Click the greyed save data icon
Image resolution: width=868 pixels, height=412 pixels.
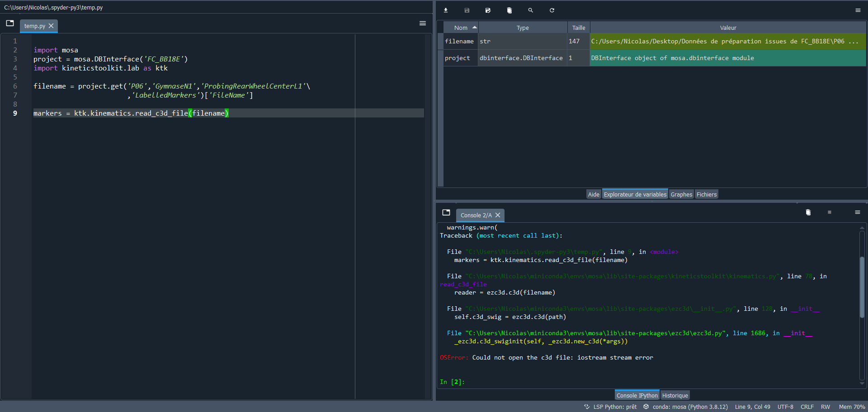click(x=467, y=10)
